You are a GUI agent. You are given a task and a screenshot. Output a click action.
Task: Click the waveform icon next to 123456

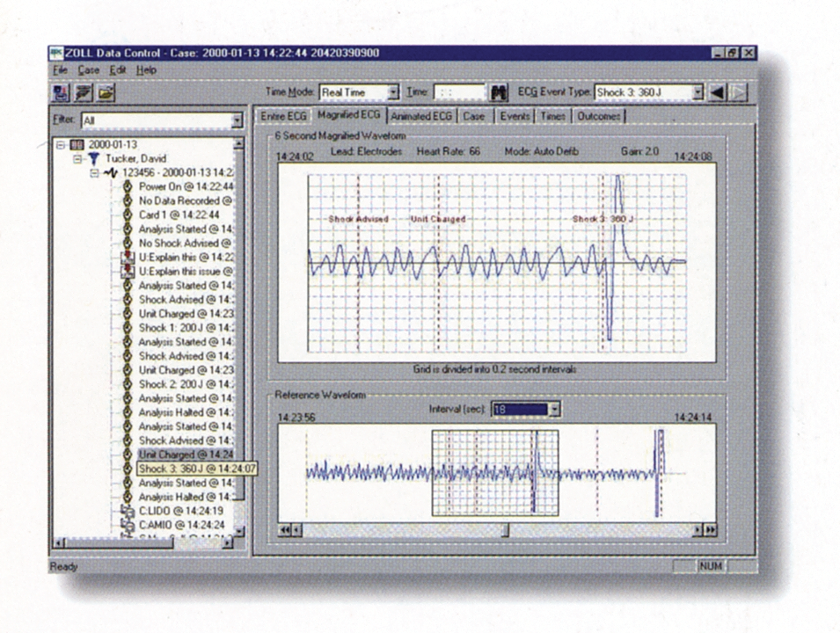[x=111, y=171]
